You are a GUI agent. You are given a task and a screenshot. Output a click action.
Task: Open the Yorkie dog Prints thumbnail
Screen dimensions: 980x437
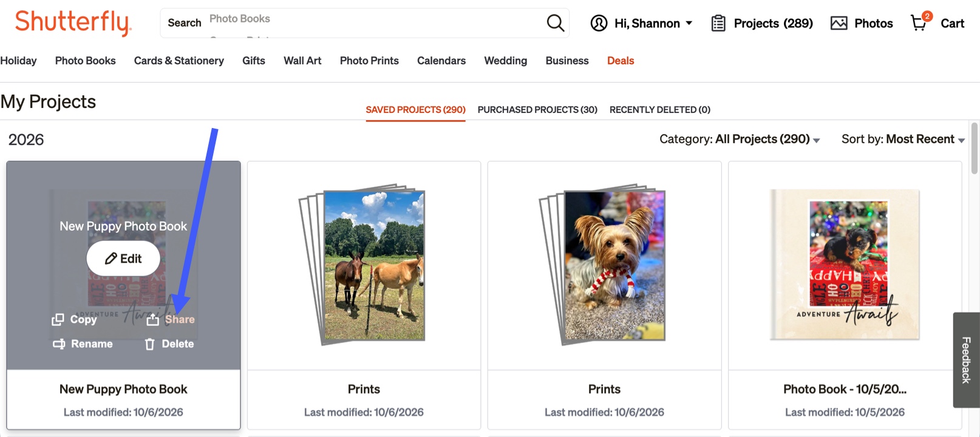603,265
